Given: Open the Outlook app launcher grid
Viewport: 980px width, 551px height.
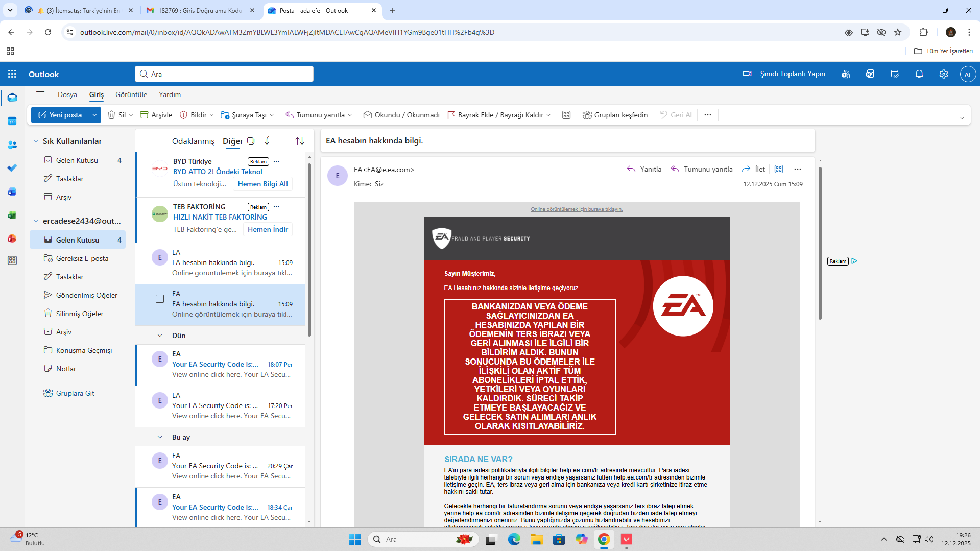Looking at the screenshot, I should (12, 74).
